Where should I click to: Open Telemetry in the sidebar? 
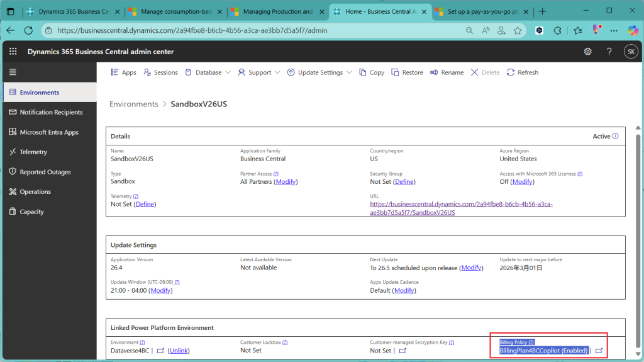coord(50,152)
